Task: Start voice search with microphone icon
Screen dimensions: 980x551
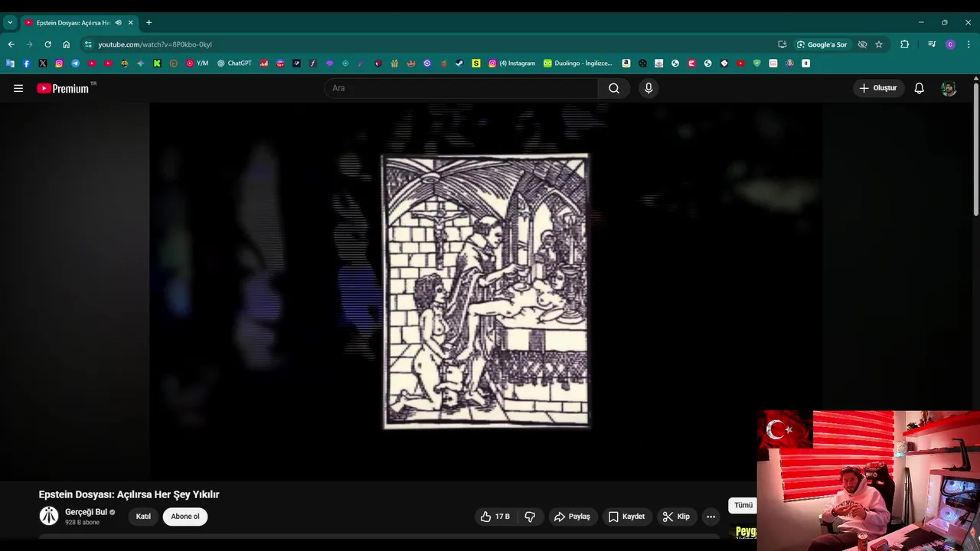Action: click(648, 88)
